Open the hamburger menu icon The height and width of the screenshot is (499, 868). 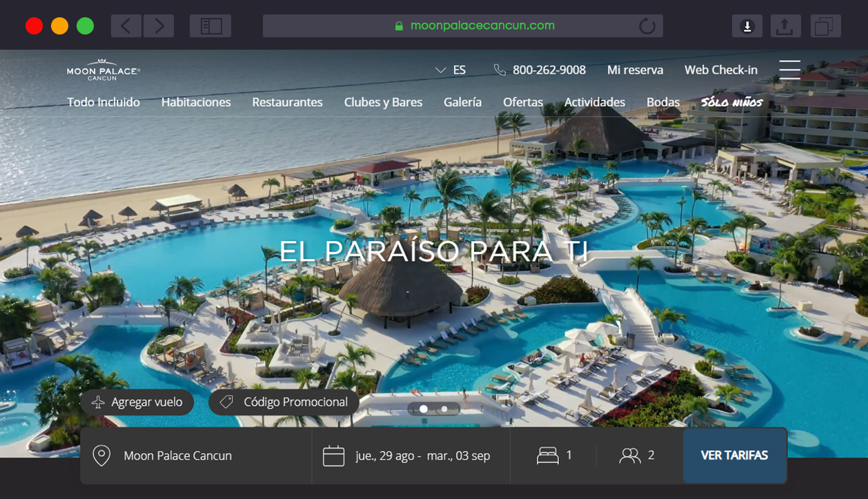click(789, 70)
